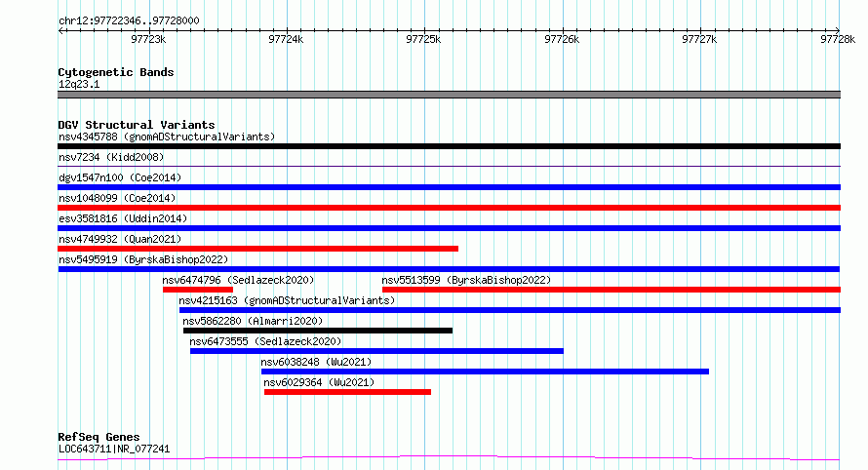The image size is (868, 470).
Task: Click the 97723k ruler tick label
Action: point(148,39)
